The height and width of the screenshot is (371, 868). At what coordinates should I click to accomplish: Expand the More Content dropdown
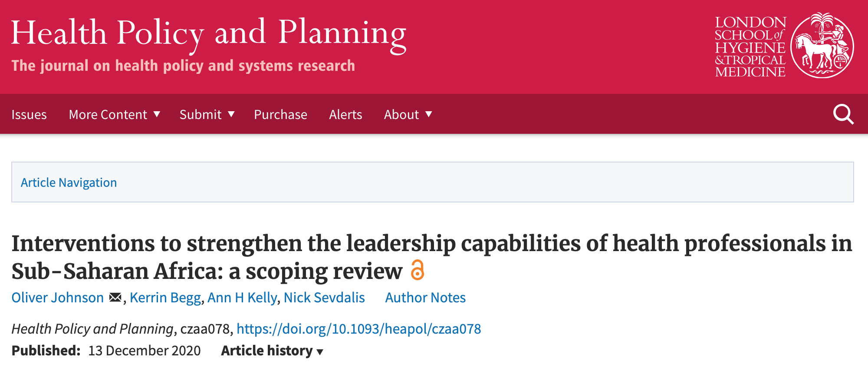click(115, 114)
